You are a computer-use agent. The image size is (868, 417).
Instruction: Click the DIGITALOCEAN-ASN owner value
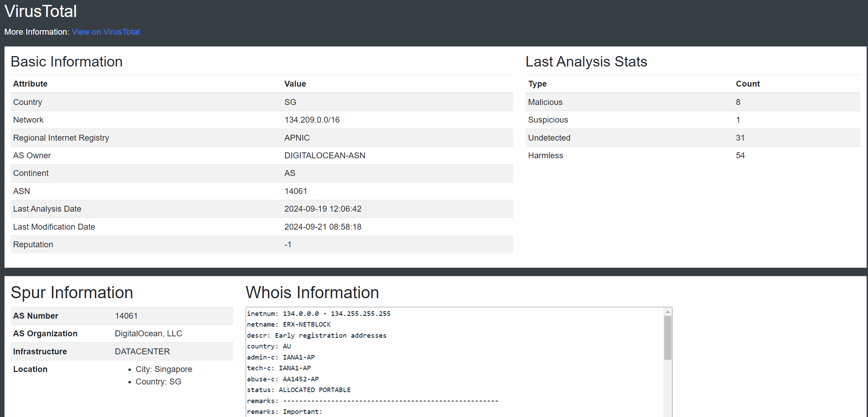325,156
